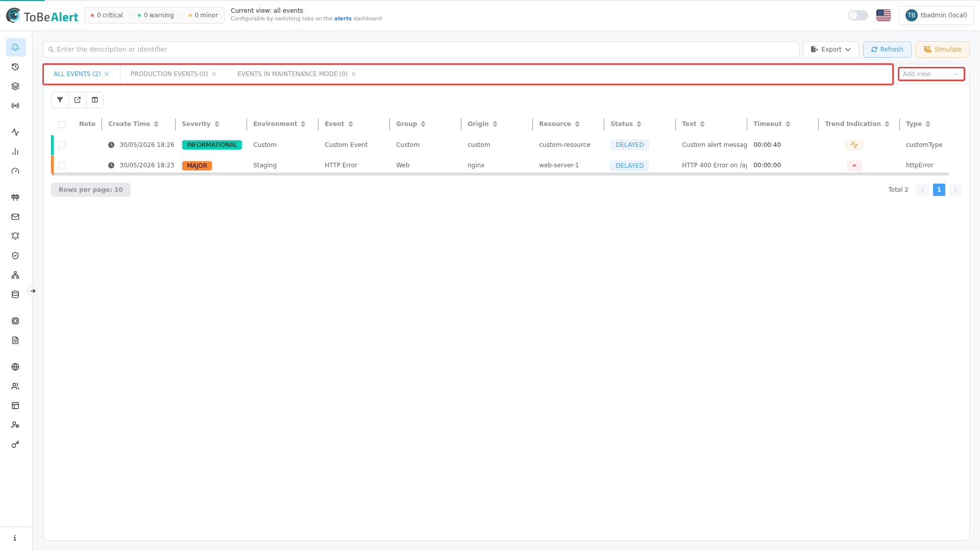Check the select-all header checkbox
Viewport: 980px width, 551px height.
pyautogui.click(x=62, y=124)
